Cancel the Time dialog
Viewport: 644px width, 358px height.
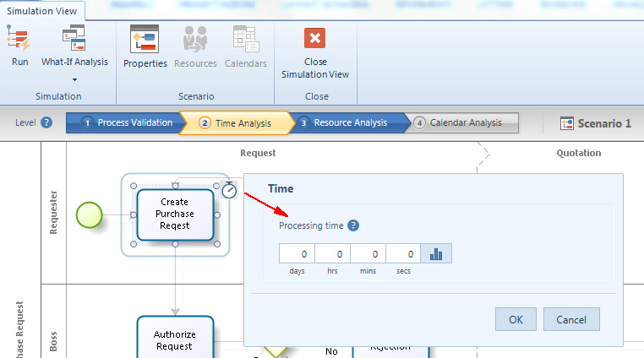coord(571,319)
